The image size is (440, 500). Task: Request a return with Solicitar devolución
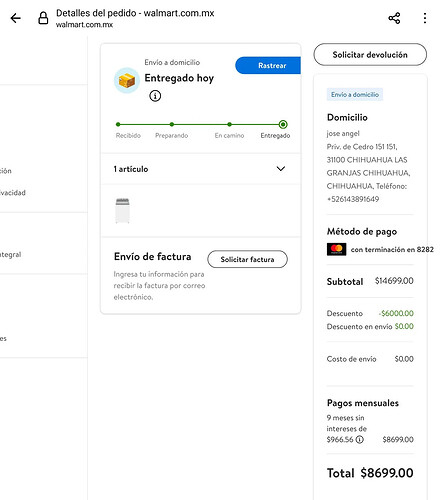[370, 55]
